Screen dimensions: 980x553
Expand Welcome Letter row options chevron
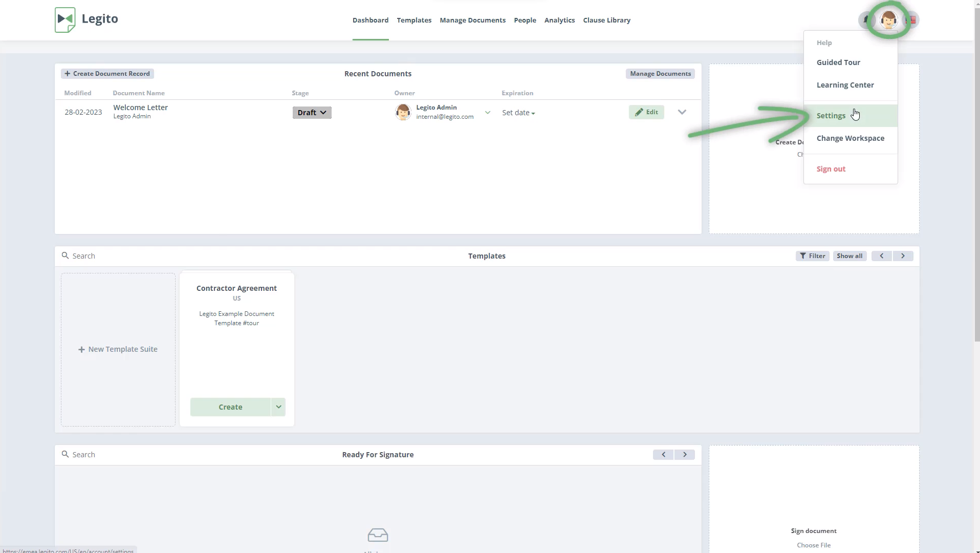[x=682, y=112]
